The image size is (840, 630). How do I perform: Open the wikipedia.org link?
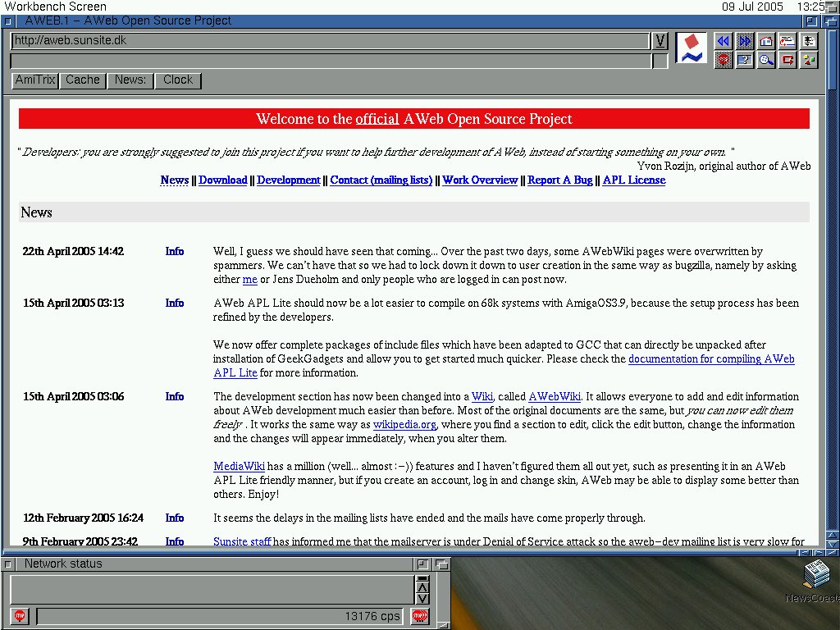404,424
